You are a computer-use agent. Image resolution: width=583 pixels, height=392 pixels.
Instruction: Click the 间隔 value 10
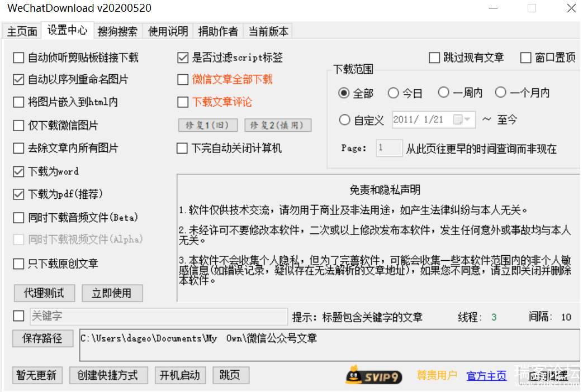566,317
